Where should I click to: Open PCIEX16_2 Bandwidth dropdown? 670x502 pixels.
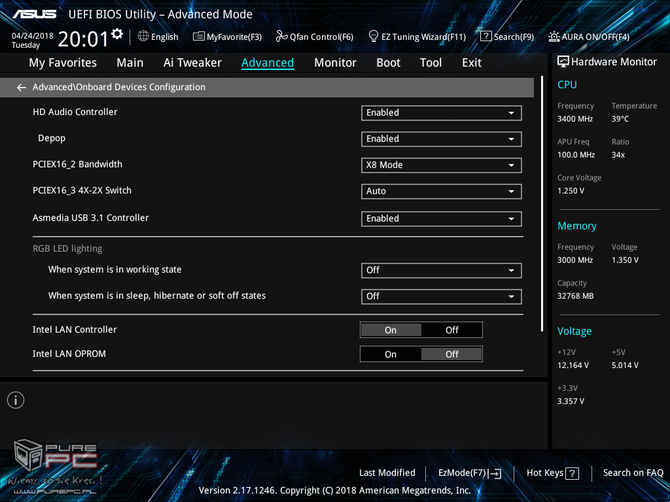tap(441, 165)
